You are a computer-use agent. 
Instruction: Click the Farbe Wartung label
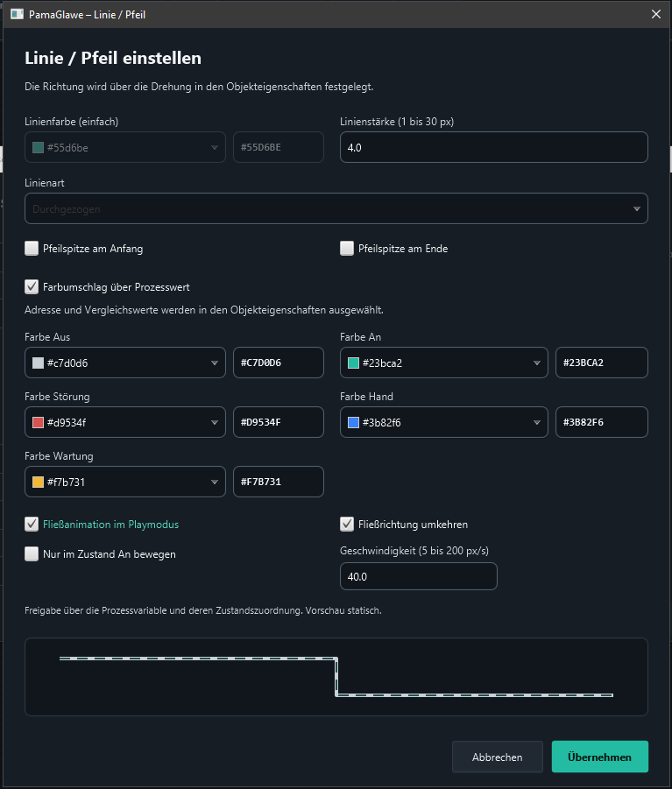[59, 456]
